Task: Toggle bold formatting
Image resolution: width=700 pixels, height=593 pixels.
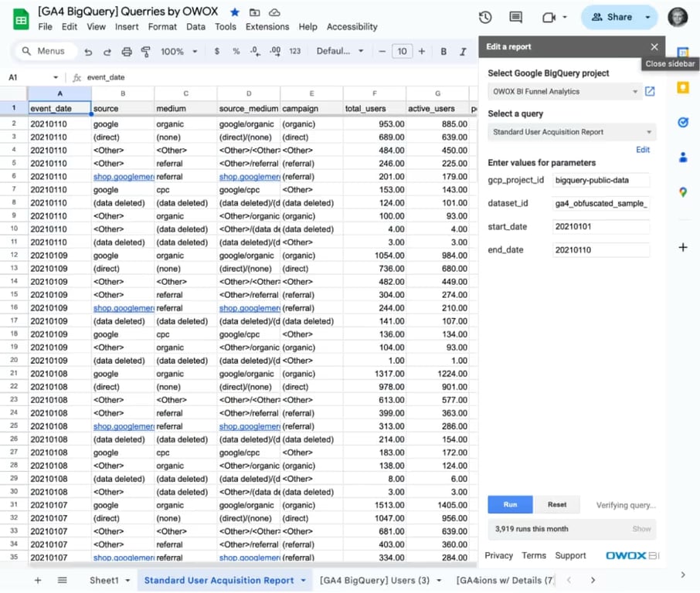Action: click(x=443, y=51)
